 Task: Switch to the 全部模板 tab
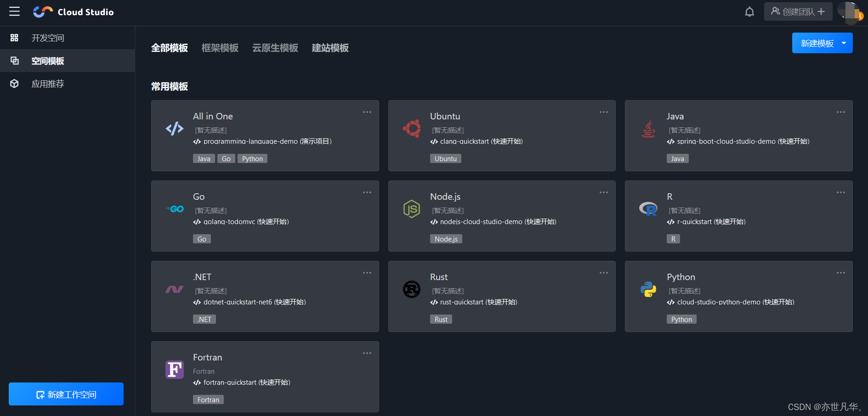170,48
